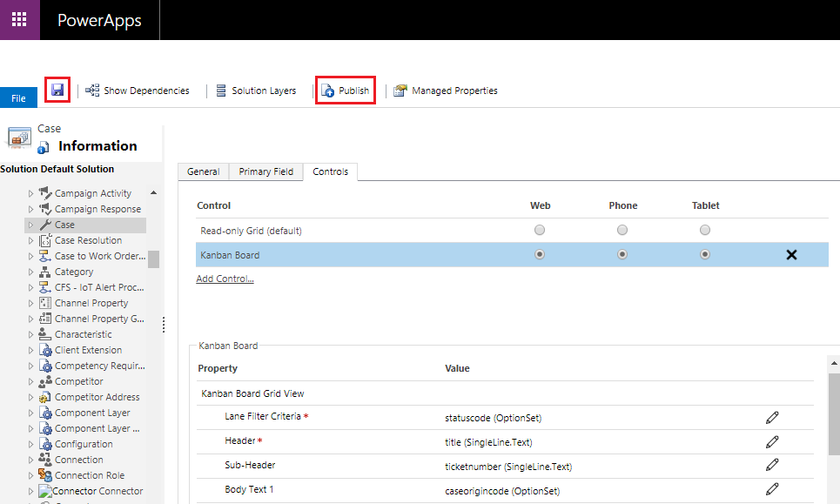Select the Category entity in the tree

74,272
